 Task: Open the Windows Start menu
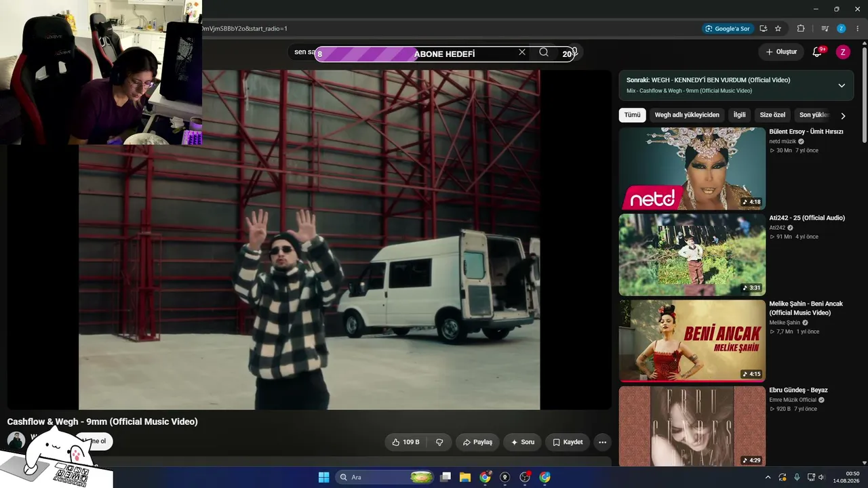click(323, 477)
